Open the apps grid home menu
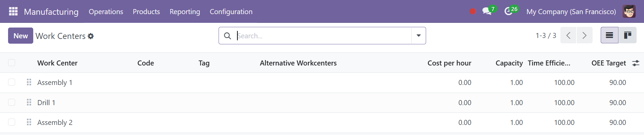 tap(13, 11)
